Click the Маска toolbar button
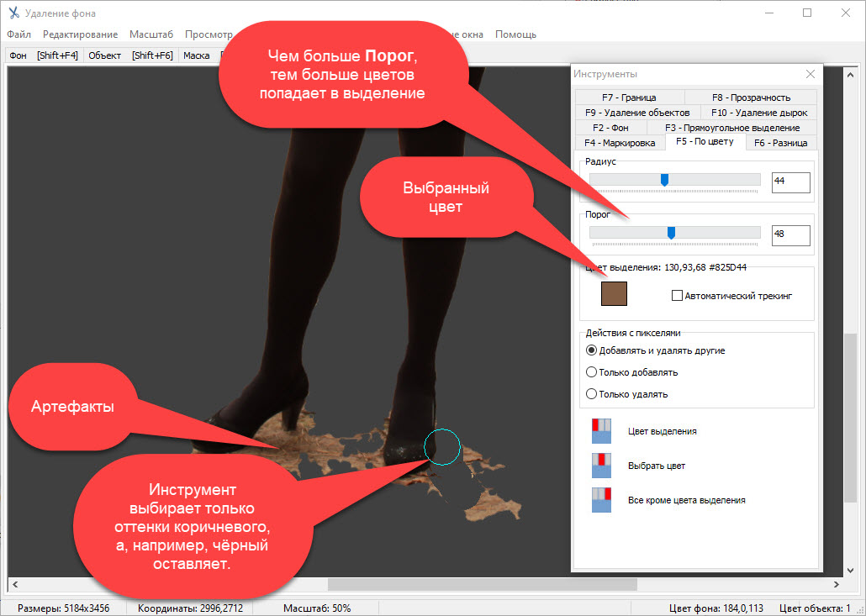The height and width of the screenshot is (616, 866). pyautogui.click(x=196, y=55)
